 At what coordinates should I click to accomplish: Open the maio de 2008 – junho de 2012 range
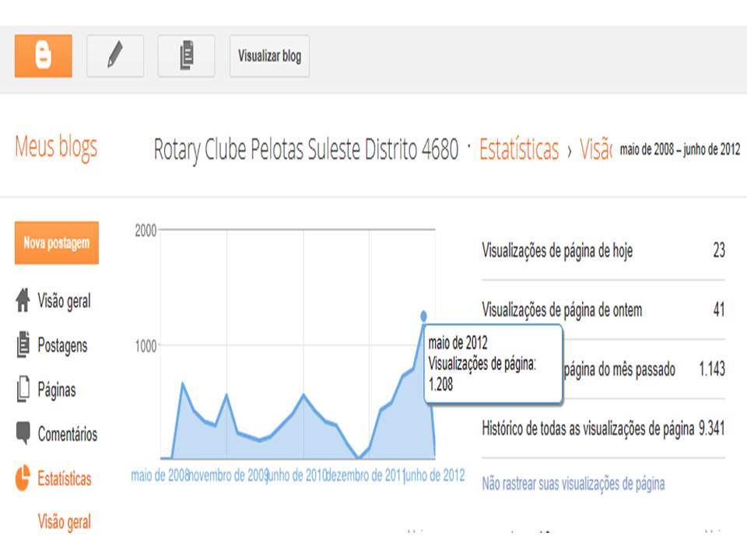tap(680, 149)
